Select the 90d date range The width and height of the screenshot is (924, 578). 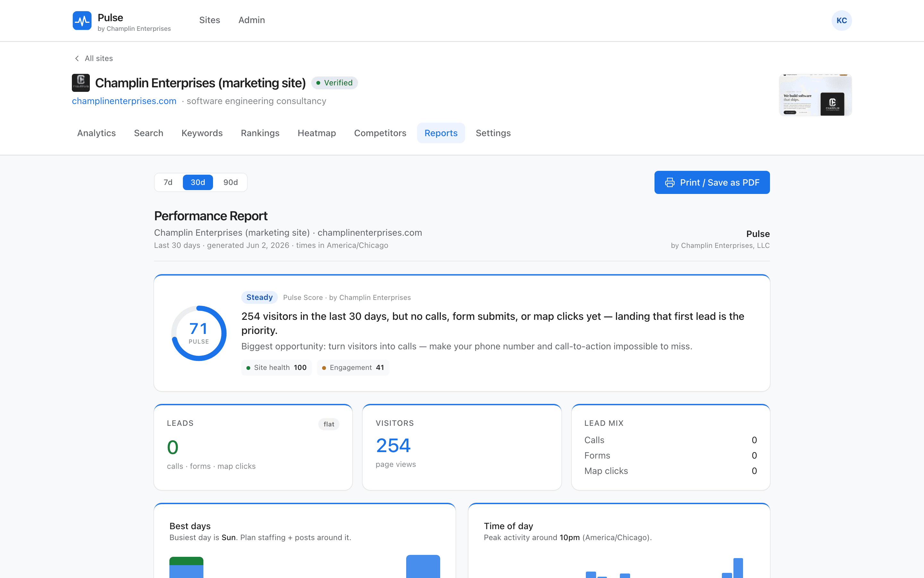[x=230, y=182]
